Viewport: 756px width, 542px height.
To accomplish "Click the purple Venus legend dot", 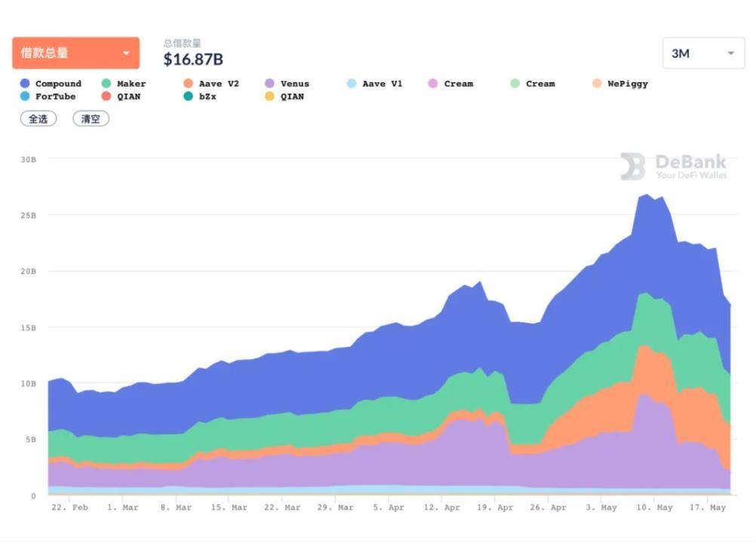I will coord(269,84).
